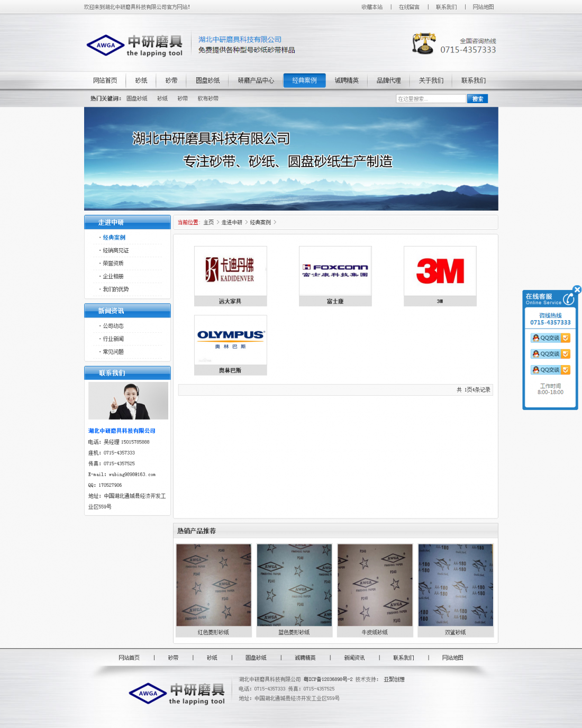The height and width of the screenshot is (728, 582).
Task: Close the floating online service widget
Action: [577, 289]
